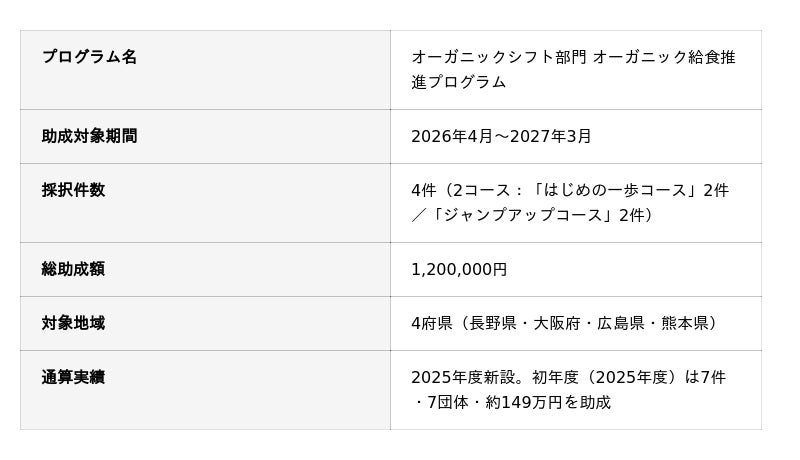The height and width of the screenshot is (460, 800).
Task: Click the 進プログラム text on second line
Action: (459, 82)
